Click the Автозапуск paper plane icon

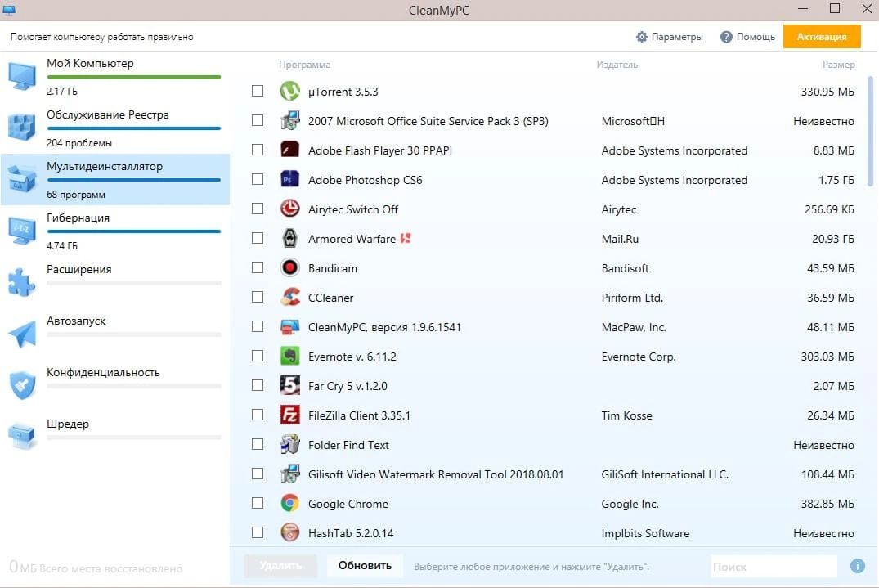pyautogui.click(x=22, y=334)
